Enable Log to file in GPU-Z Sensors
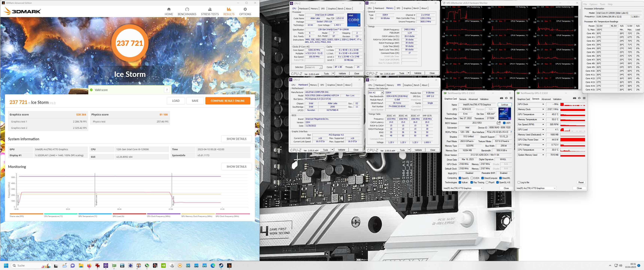 (x=519, y=182)
